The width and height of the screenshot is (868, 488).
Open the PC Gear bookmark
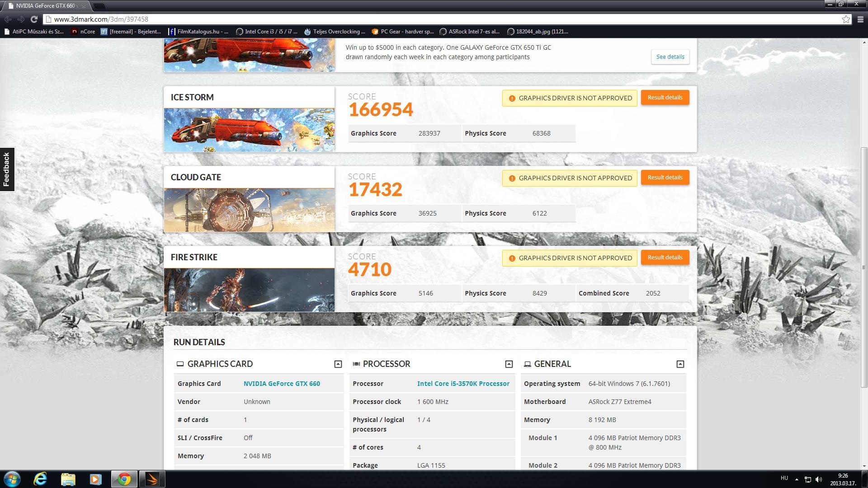402,32
